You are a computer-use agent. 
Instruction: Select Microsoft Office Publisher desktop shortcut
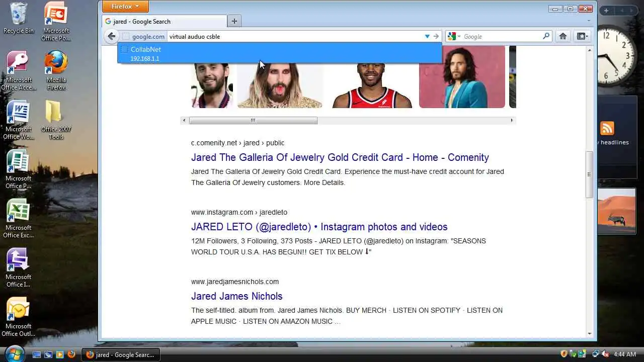pyautogui.click(x=19, y=169)
